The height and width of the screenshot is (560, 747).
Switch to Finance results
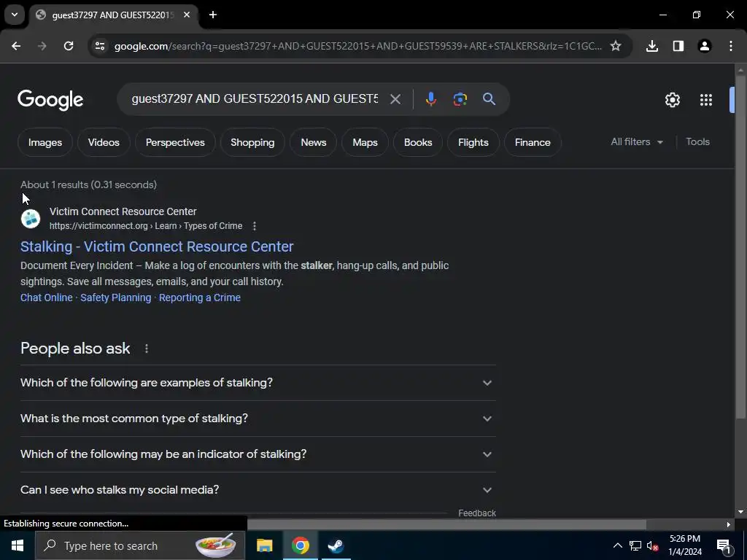click(533, 142)
